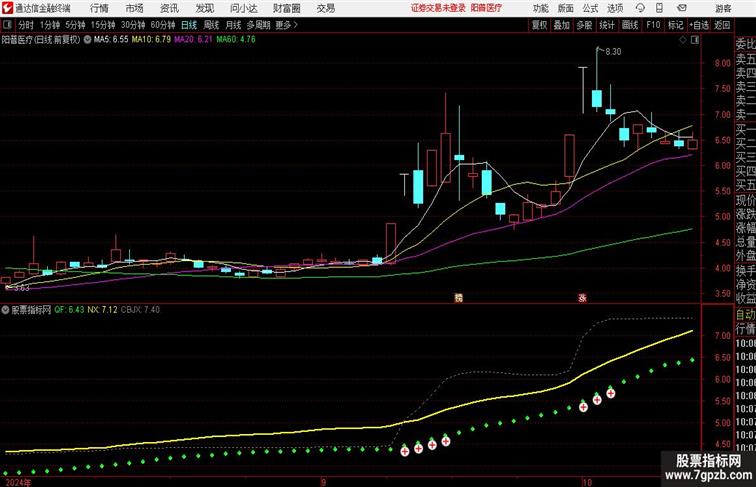Open the 版面 menu
756x487 pixels.
click(x=566, y=8)
